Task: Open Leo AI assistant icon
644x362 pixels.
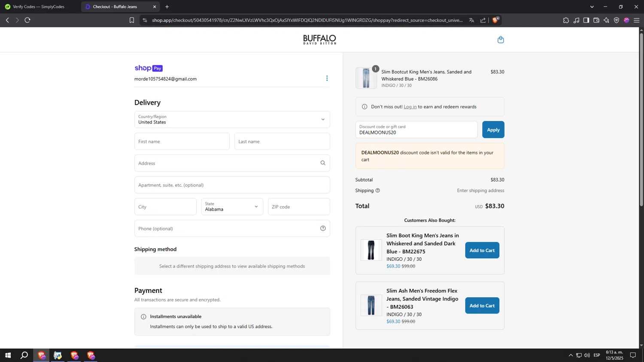Action: 606,20
